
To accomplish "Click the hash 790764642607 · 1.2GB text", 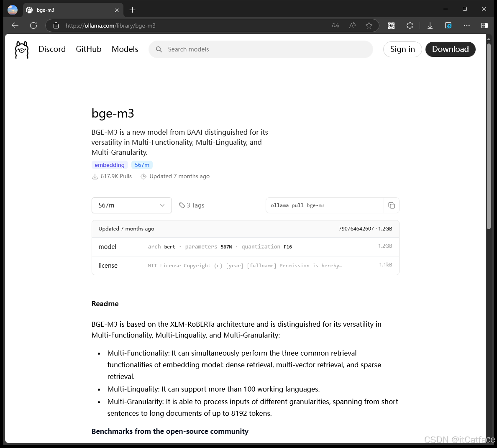I will 365,229.
